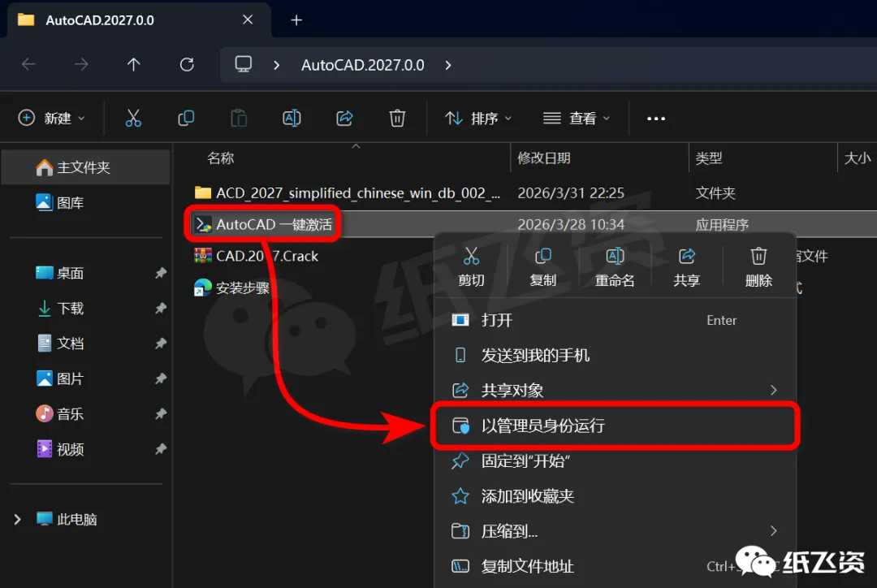
Task: Open 音乐 in the sidebar
Action: 60,414
